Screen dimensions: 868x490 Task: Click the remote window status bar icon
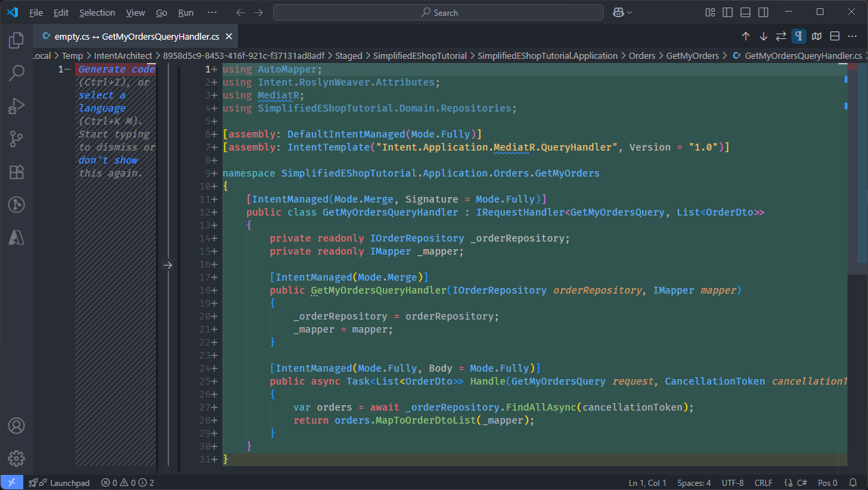(x=12, y=482)
